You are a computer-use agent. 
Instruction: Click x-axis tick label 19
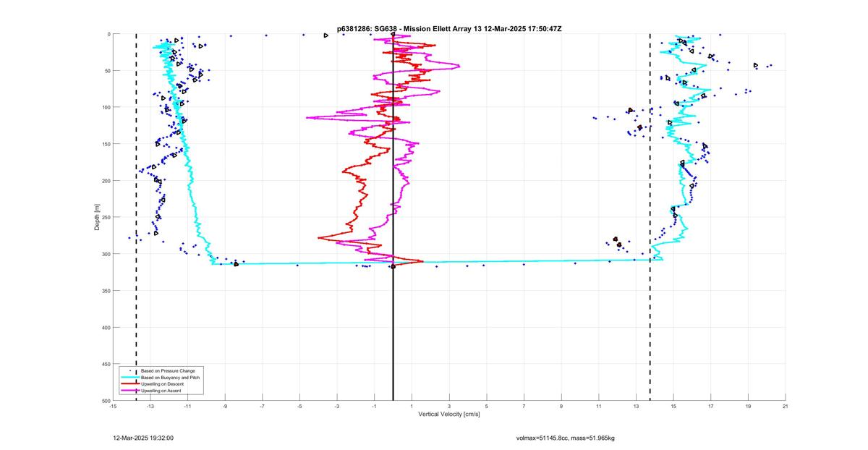click(748, 406)
